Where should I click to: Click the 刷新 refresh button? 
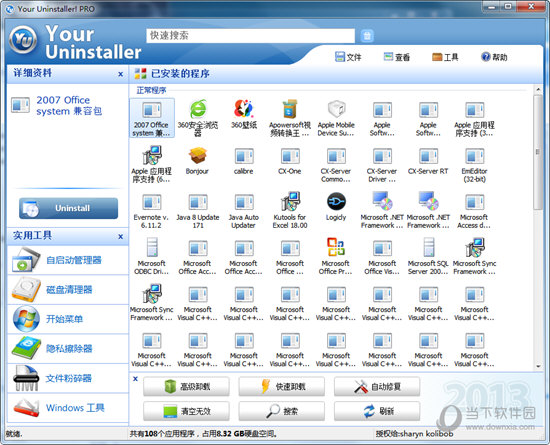click(x=377, y=411)
